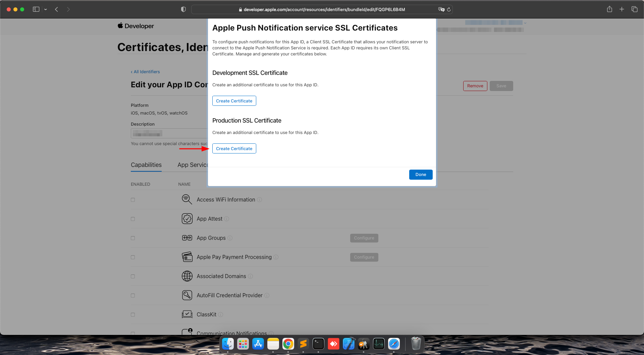Open App Store from the Dock
The height and width of the screenshot is (355, 644).
pos(258,344)
